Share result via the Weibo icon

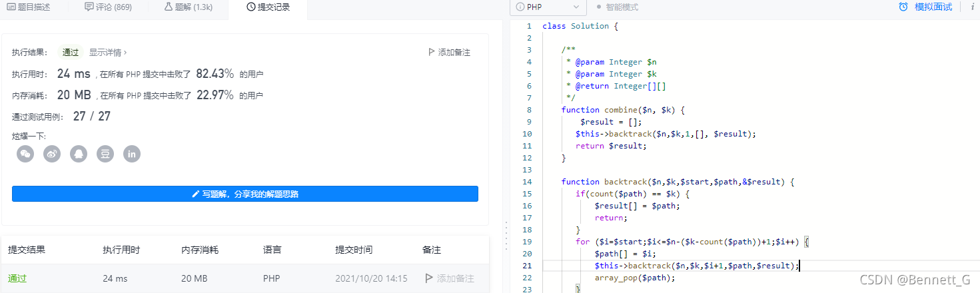tap(52, 154)
